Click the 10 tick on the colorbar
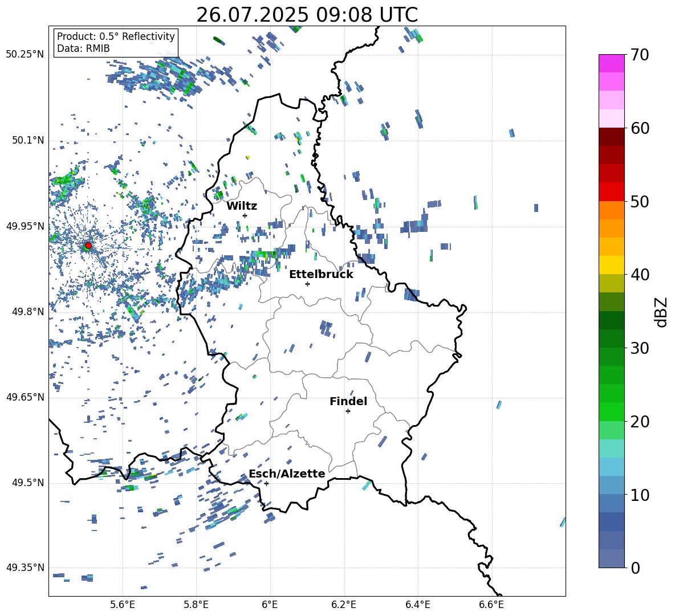The width and height of the screenshot is (675, 616). pyautogui.click(x=640, y=495)
